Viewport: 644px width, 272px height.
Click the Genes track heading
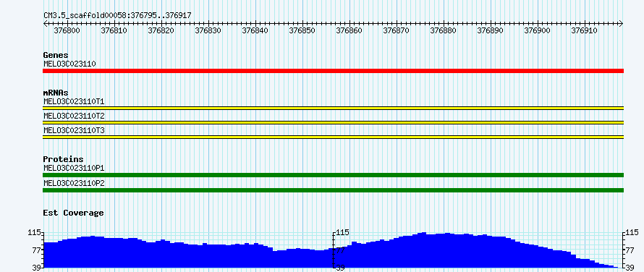pyautogui.click(x=56, y=55)
